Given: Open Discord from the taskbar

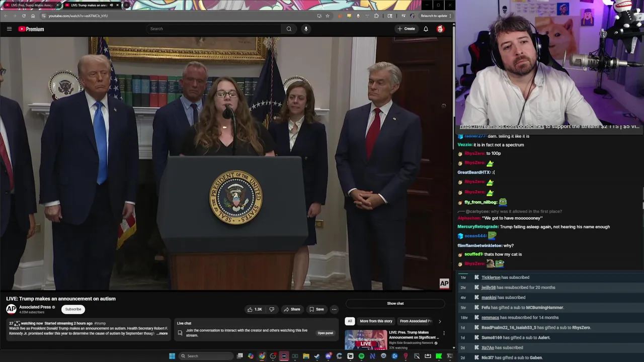Looking at the screenshot, I should 328,356.
